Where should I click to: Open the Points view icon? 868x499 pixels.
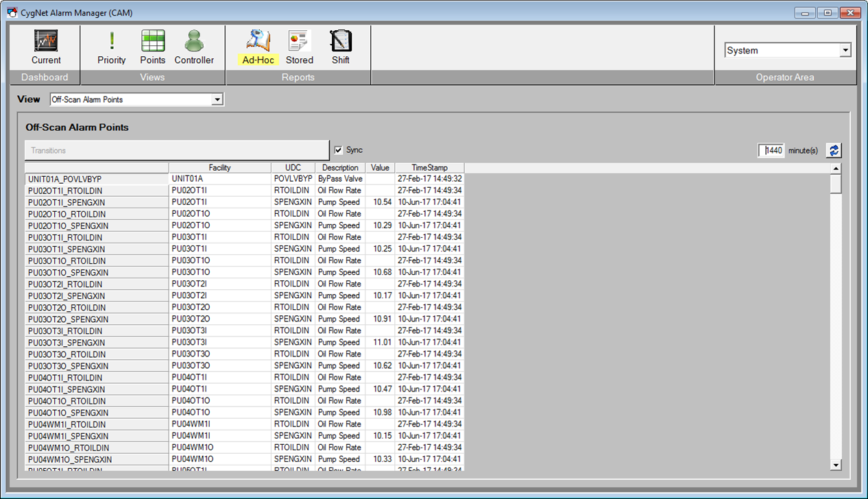(x=153, y=47)
